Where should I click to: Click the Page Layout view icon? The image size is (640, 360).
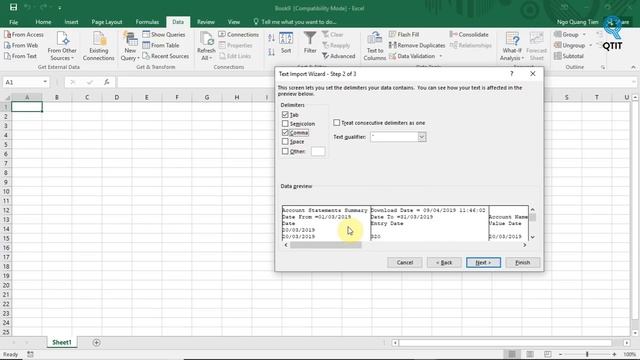click(530, 354)
